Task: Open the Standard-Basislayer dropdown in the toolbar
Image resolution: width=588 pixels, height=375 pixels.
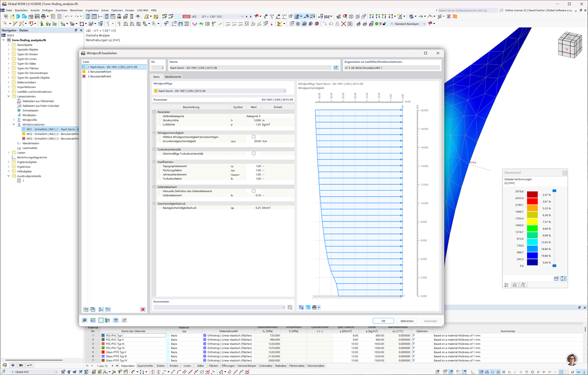Action: coord(424,24)
